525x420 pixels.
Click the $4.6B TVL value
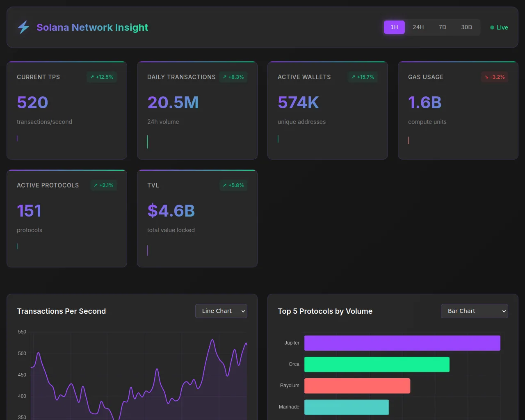[x=171, y=210]
